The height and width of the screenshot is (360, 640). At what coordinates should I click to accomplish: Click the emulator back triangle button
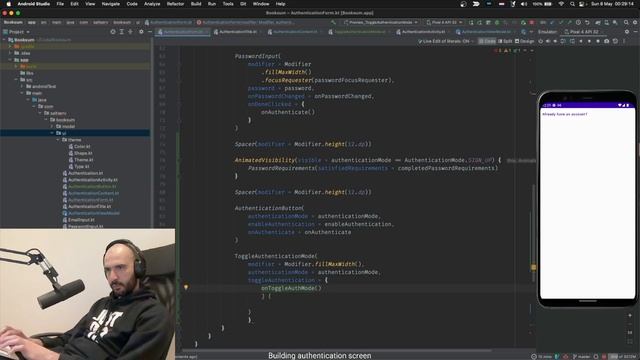(581, 41)
